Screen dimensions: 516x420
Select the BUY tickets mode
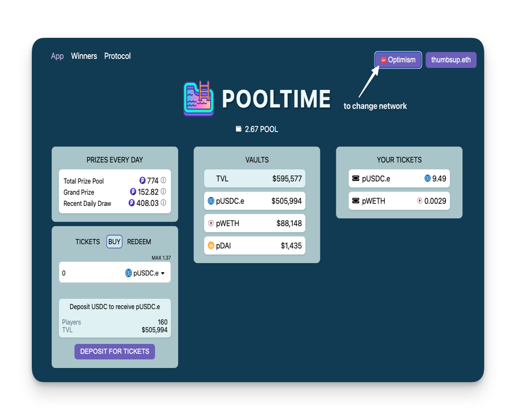tap(114, 242)
